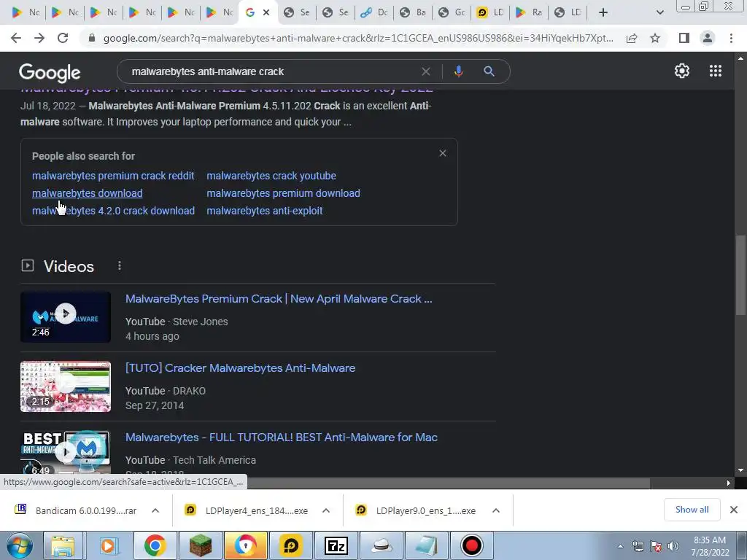Show all downloads
747x560 pixels.
692,510
